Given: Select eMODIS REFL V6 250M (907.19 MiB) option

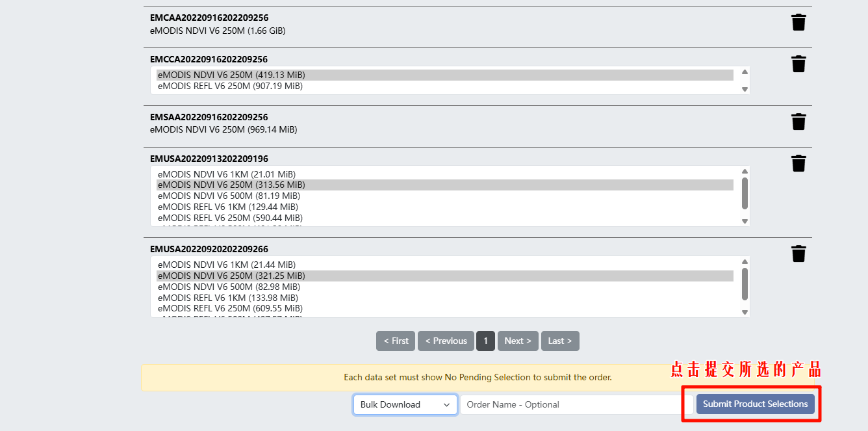Looking at the screenshot, I should point(230,86).
